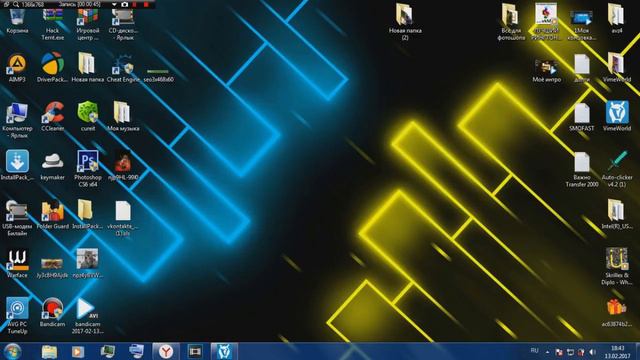
Task: Open Всё для фотошопа folder
Action: [x=510, y=21]
